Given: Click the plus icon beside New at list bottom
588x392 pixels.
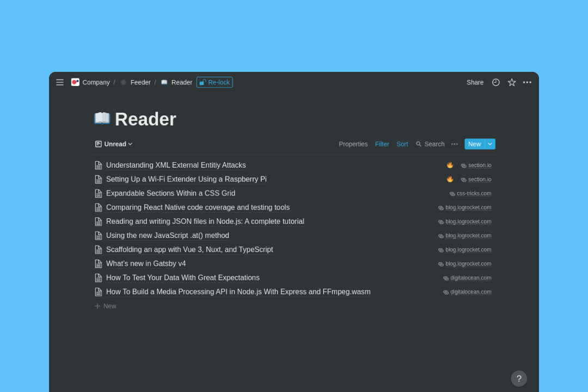Looking at the screenshot, I should click(x=97, y=306).
